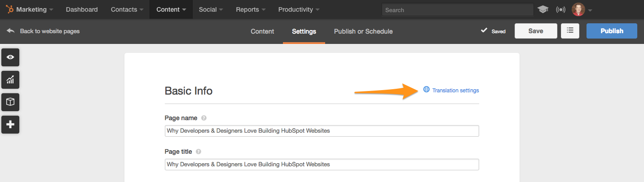Open the user avatar account menu

pyautogui.click(x=582, y=9)
